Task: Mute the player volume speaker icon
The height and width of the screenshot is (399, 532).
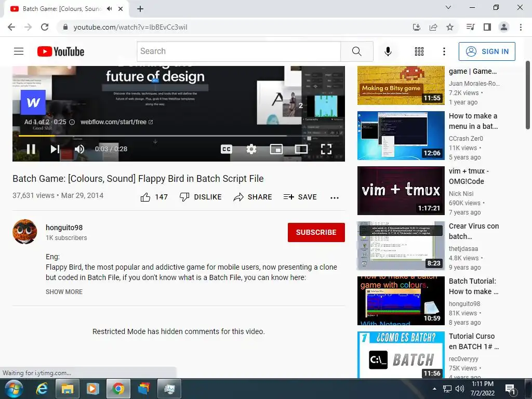Action: [79, 149]
